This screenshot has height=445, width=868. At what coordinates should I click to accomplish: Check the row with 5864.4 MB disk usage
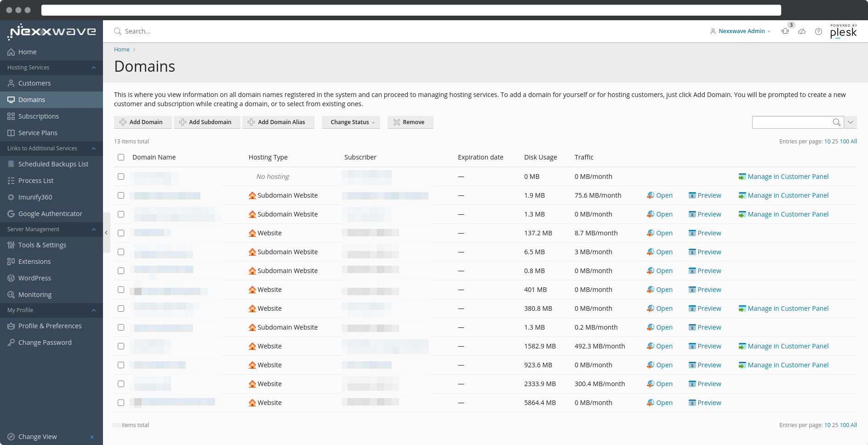tap(121, 403)
